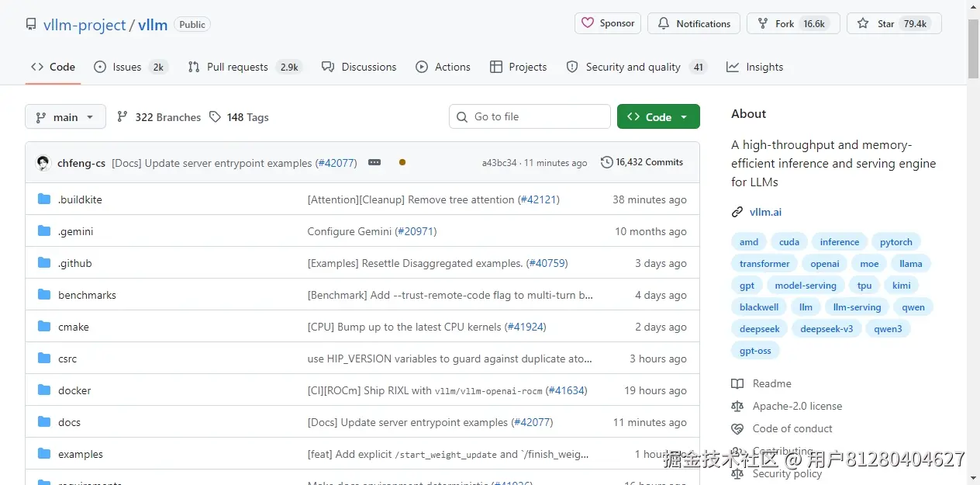
Task: Click the docs folder icon
Action: (44, 422)
